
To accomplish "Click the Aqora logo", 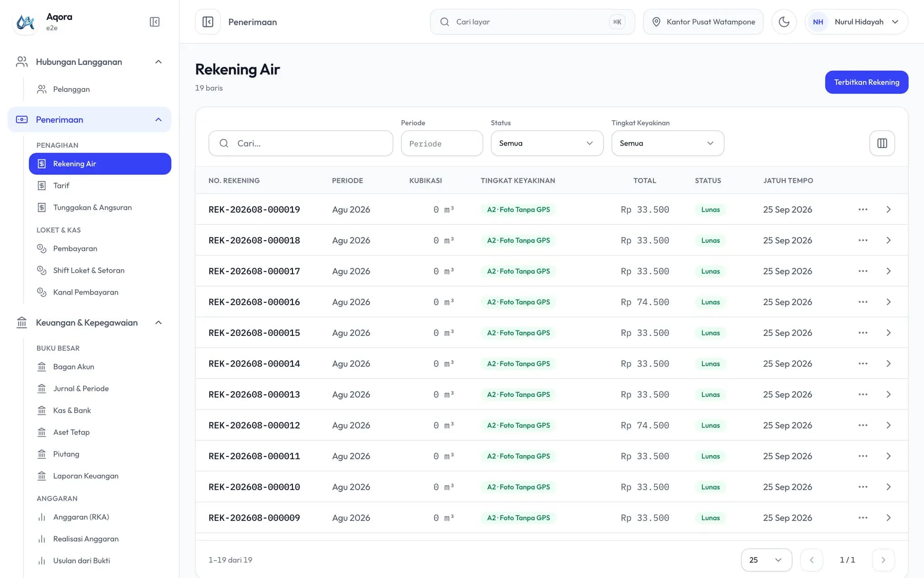I will coord(26,22).
